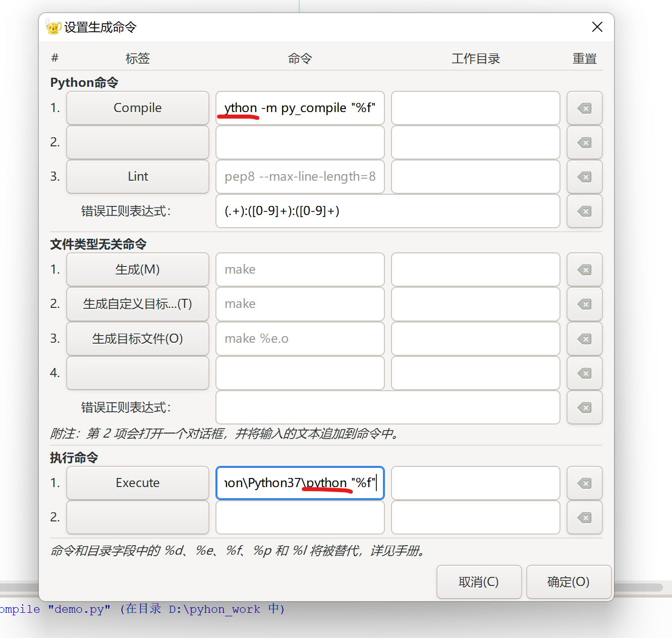The image size is (672, 638).
Task: Click the Compile label button
Action: coord(137,108)
